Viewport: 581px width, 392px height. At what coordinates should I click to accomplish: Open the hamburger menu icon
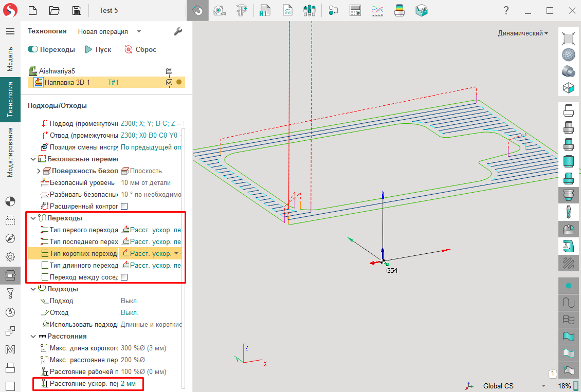point(10,31)
